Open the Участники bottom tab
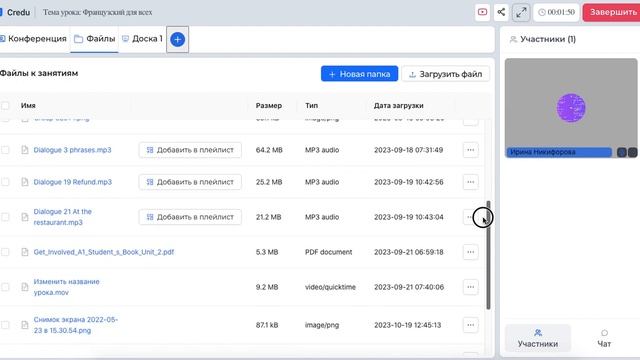 click(x=538, y=338)
